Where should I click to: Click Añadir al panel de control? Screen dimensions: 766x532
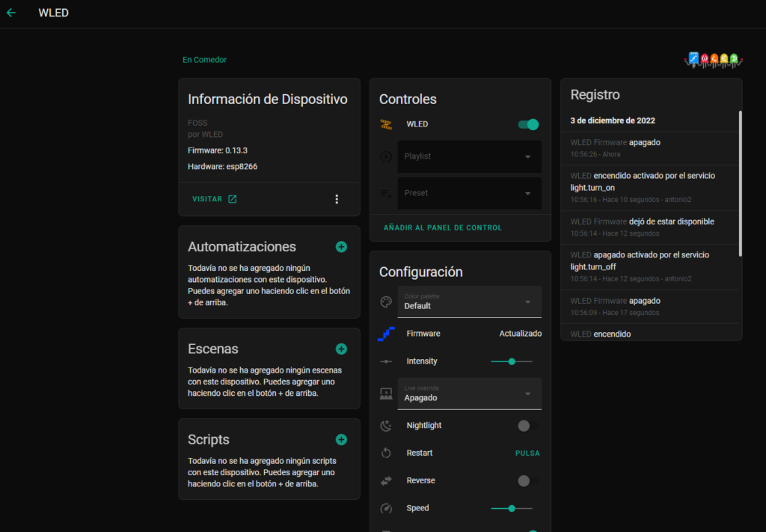pyautogui.click(x=443, y=227)
